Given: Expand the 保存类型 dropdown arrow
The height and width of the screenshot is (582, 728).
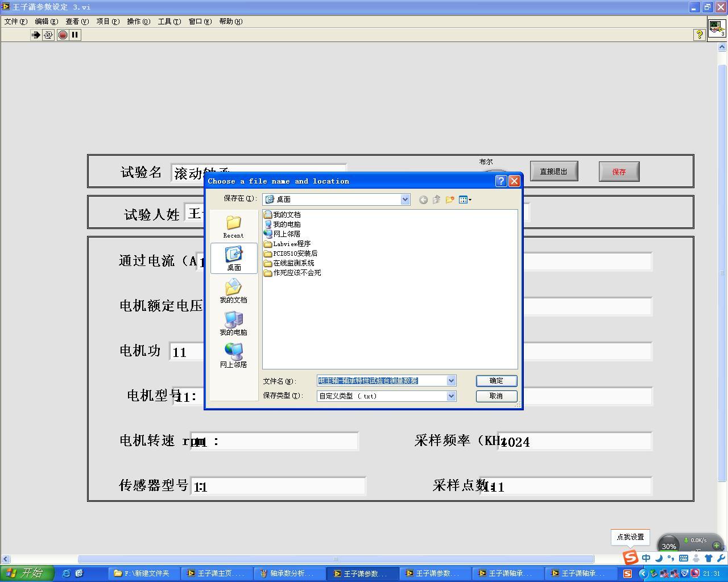Looking at the screenshot, I should coord(451,396).
